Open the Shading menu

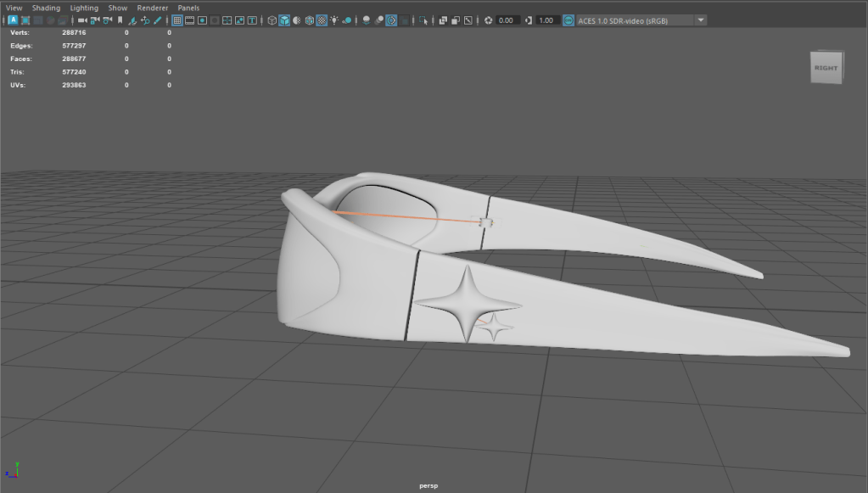pos(46,8)
